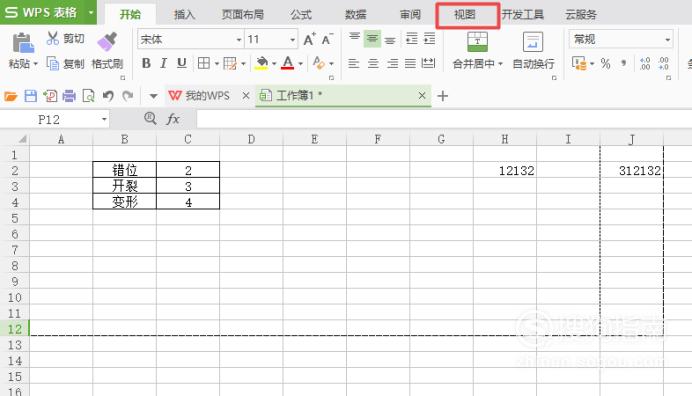Expand the quick access toolbar dropdown
692x396 pixels.
point(153,96)
